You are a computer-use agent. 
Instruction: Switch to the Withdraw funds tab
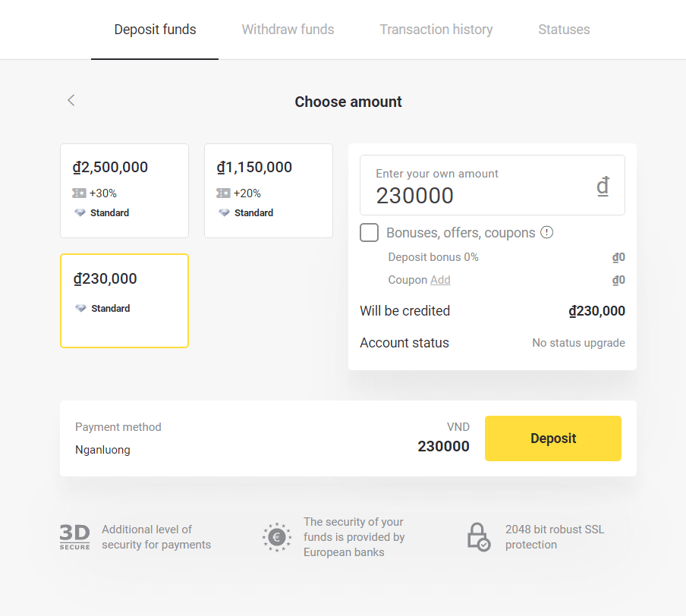coord(288,29)
